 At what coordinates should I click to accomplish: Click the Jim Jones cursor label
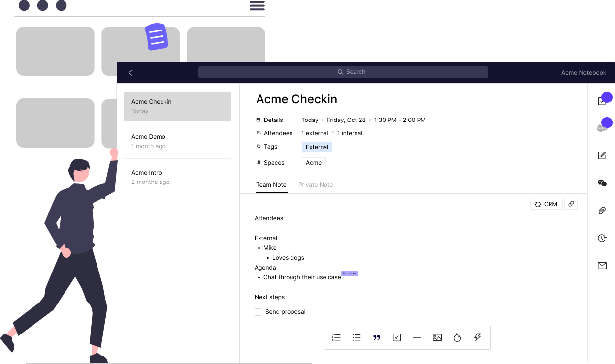[350, 273]
